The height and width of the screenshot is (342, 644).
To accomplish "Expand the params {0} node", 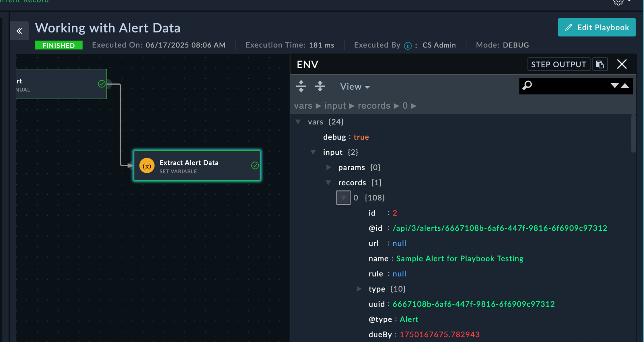I will [328, 167].
